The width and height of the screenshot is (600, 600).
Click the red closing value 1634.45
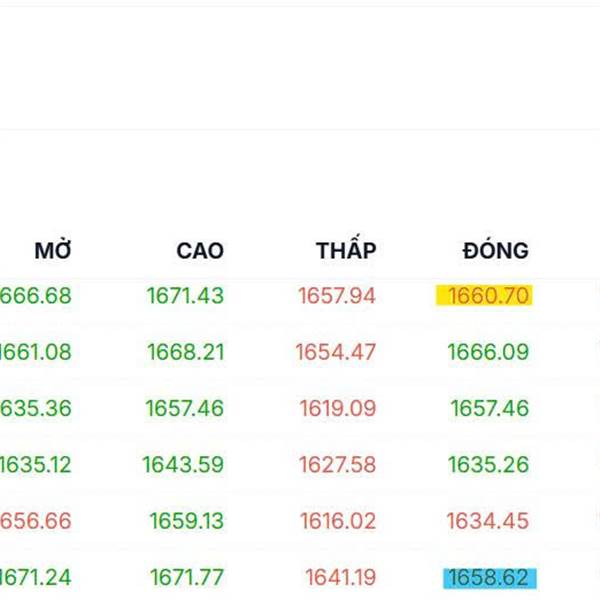click(488, 521)
